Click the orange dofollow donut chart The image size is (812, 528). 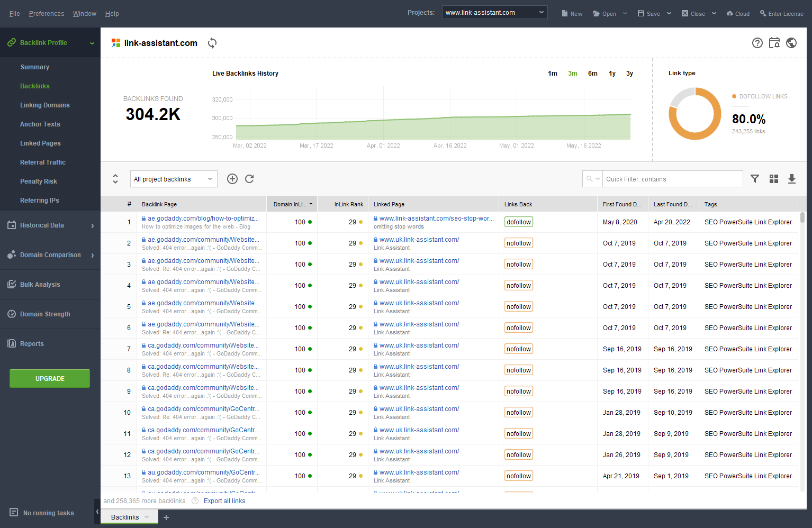[x=695, y=114]
